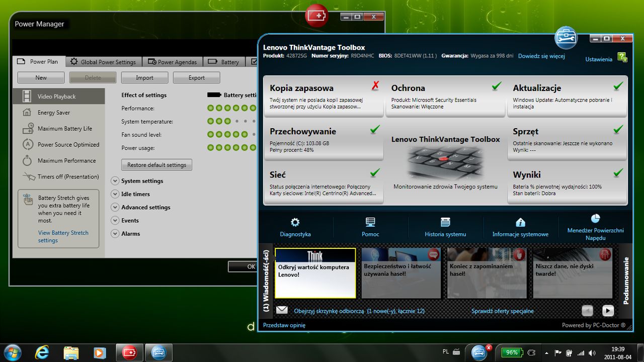
Task: Launch Internet Explorer from taskbar
Action: (x=42, y=352)
